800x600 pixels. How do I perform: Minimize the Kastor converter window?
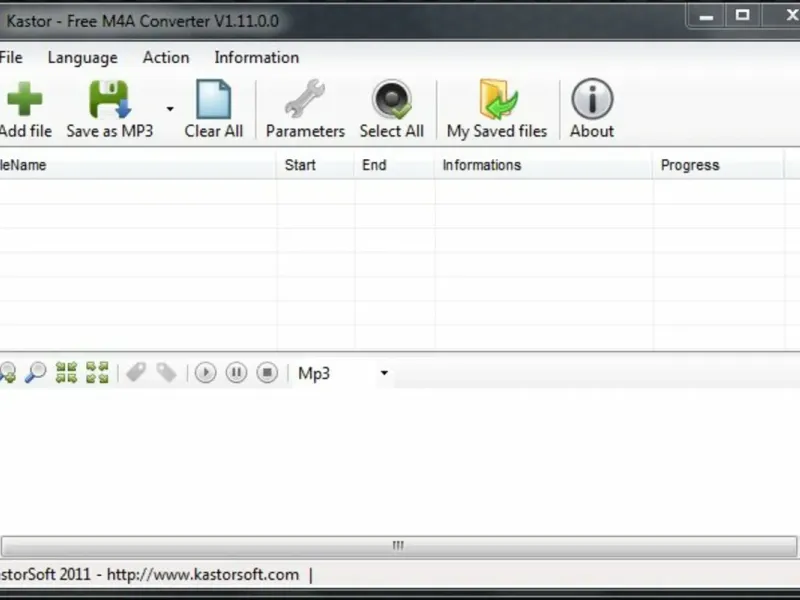tap(706, 16)
